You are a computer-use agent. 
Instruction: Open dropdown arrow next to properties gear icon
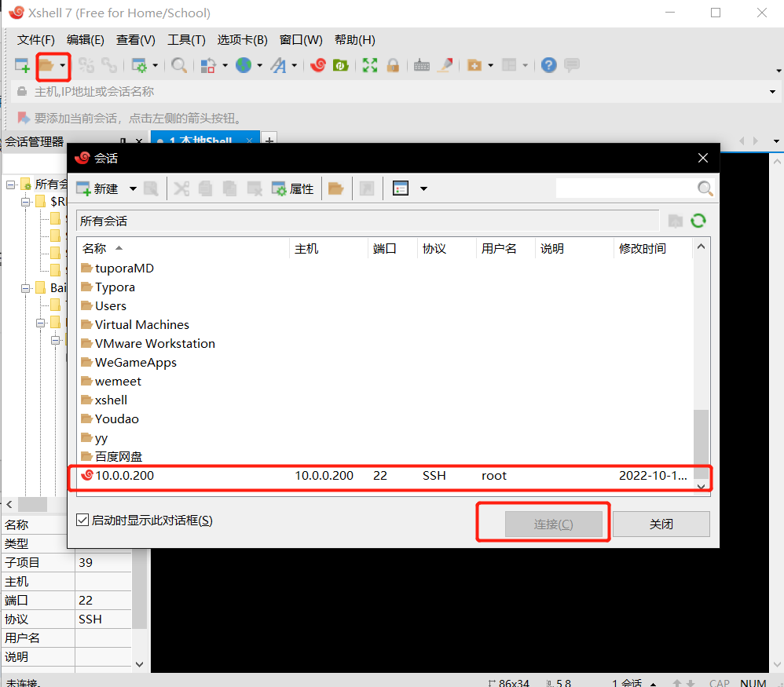tap(155, 65)
